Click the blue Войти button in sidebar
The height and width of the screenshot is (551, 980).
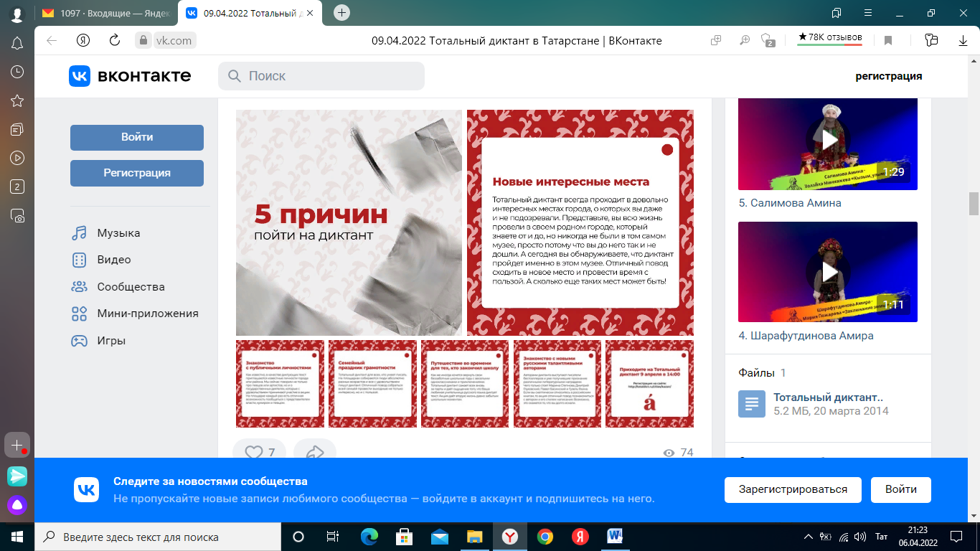pos(137,137)
